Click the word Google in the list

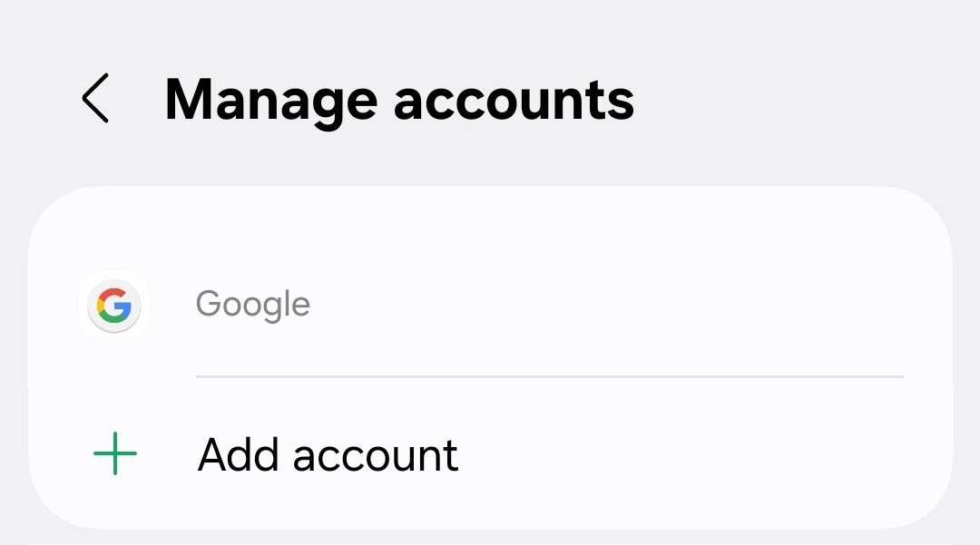pyautogui.click(x=252, y=305)
